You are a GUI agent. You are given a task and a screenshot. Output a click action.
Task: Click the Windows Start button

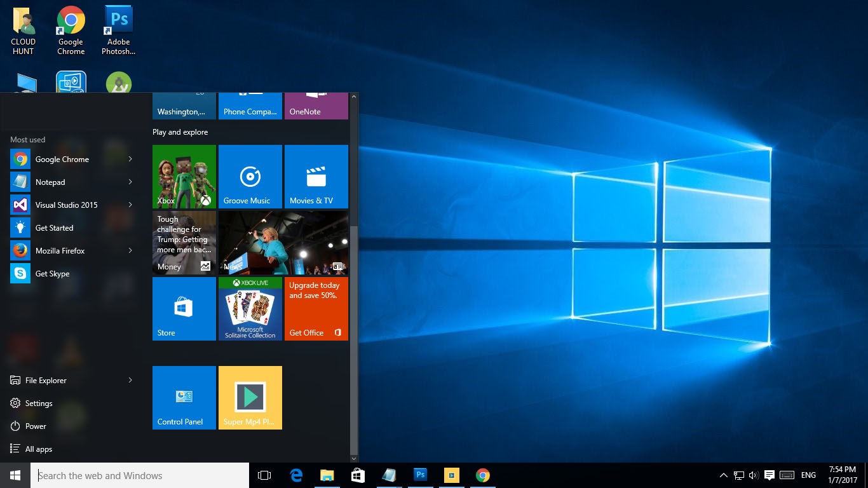coord(15,475)
